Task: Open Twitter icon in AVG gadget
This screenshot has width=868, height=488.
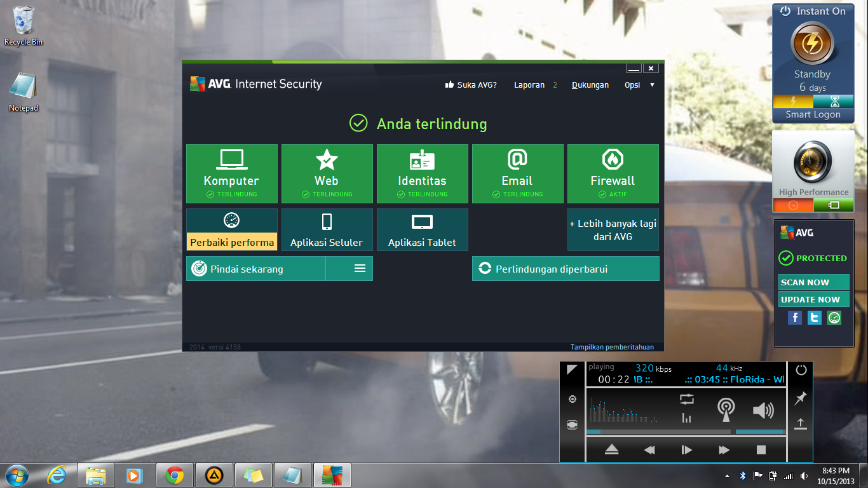Action: (x=815, y=318)
